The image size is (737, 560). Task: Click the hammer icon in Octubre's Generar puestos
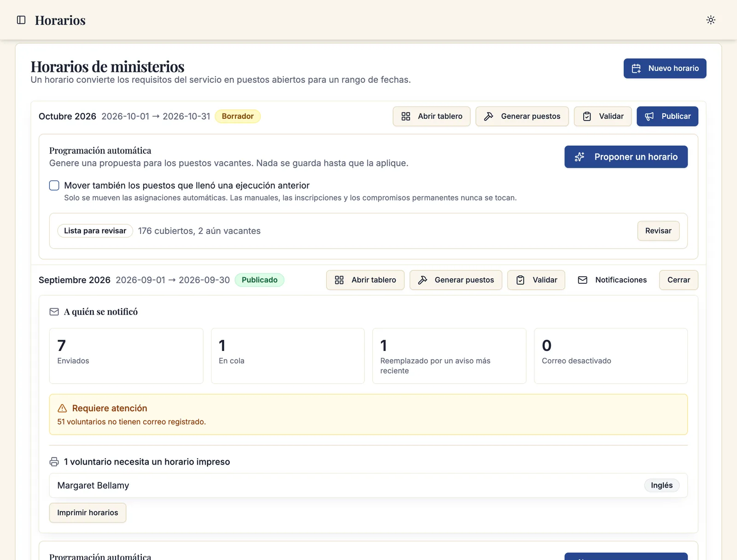tap(489, 117)
